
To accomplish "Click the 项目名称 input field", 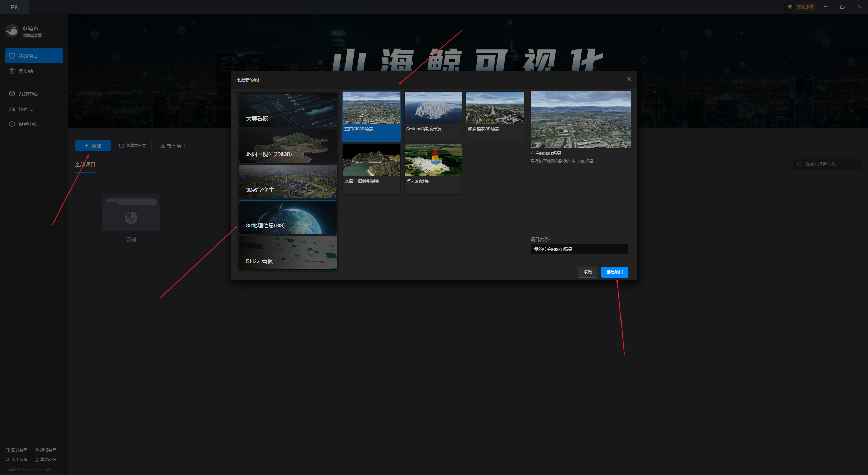I will point(579,249).
